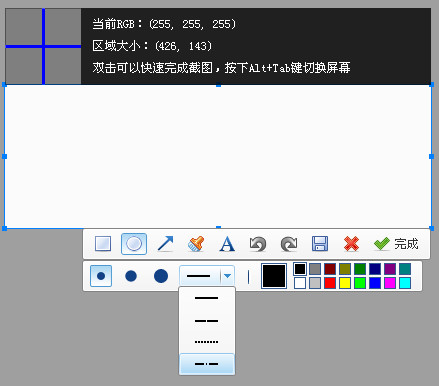
Task: Pick the dark green color swatch
Action: [360, 269]
